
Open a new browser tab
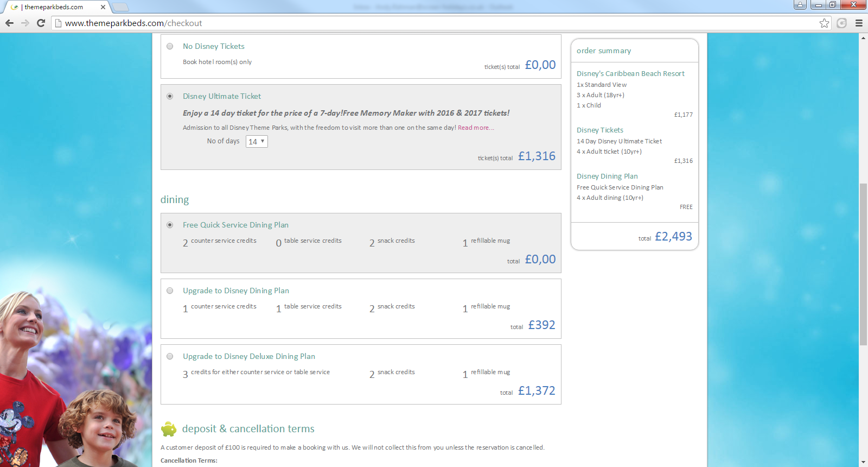click(120, 7)
